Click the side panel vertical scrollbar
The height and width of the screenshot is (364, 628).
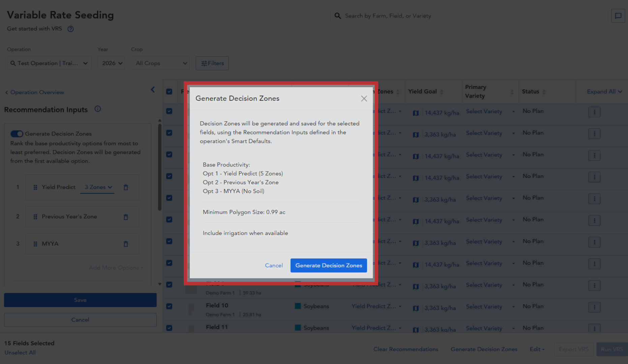pyautogui.click(x=160, y=168)
